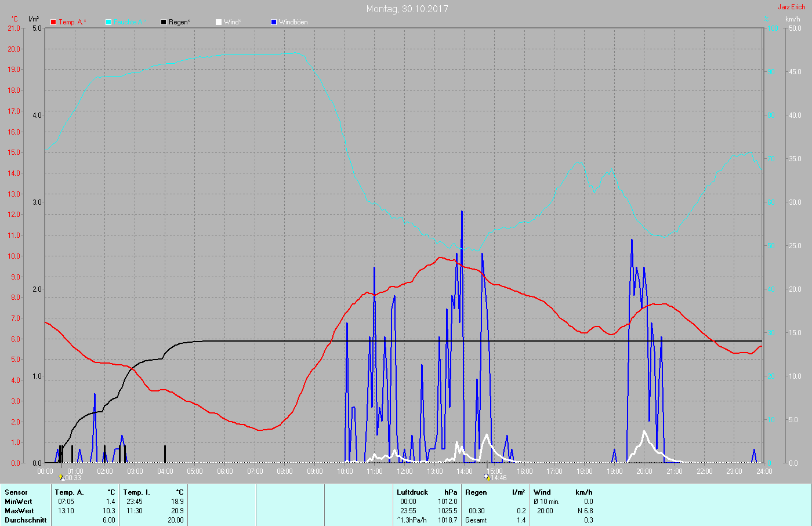Click the 'MinWert' row label
Viewport: 812px width, 526px height.
point(19,502)
